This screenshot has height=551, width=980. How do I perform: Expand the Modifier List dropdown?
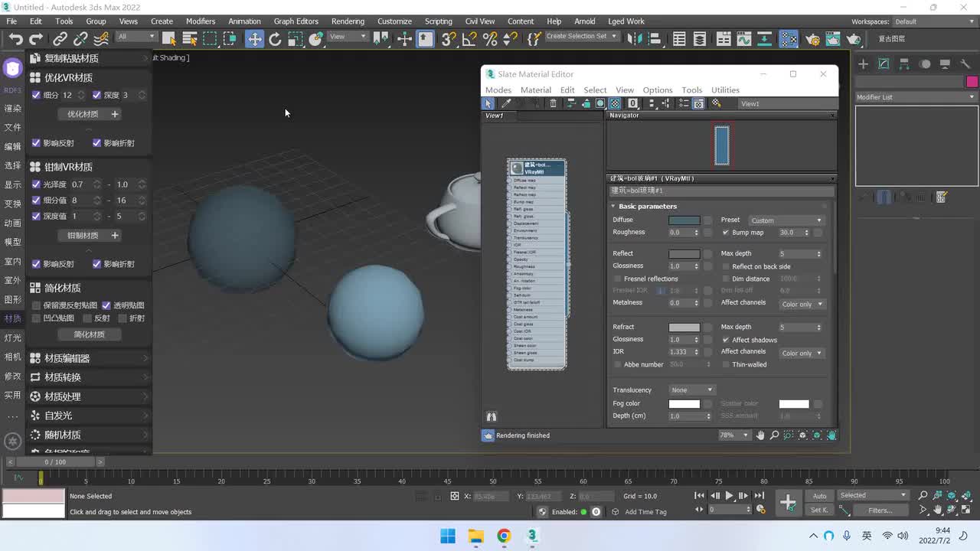[916, 97]
